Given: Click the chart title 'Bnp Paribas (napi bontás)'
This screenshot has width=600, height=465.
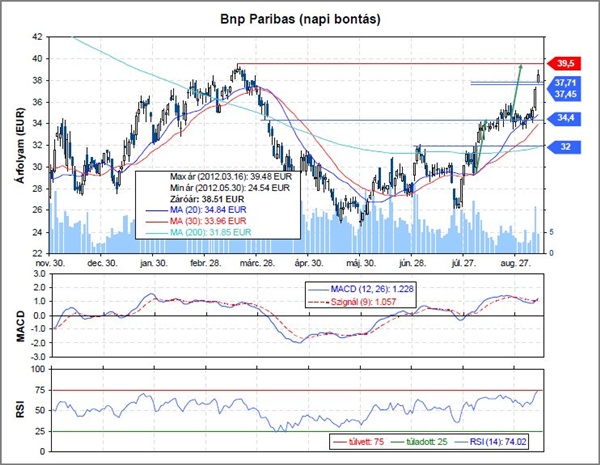Looking at the screenshot, I should click(x=300, y=19).
